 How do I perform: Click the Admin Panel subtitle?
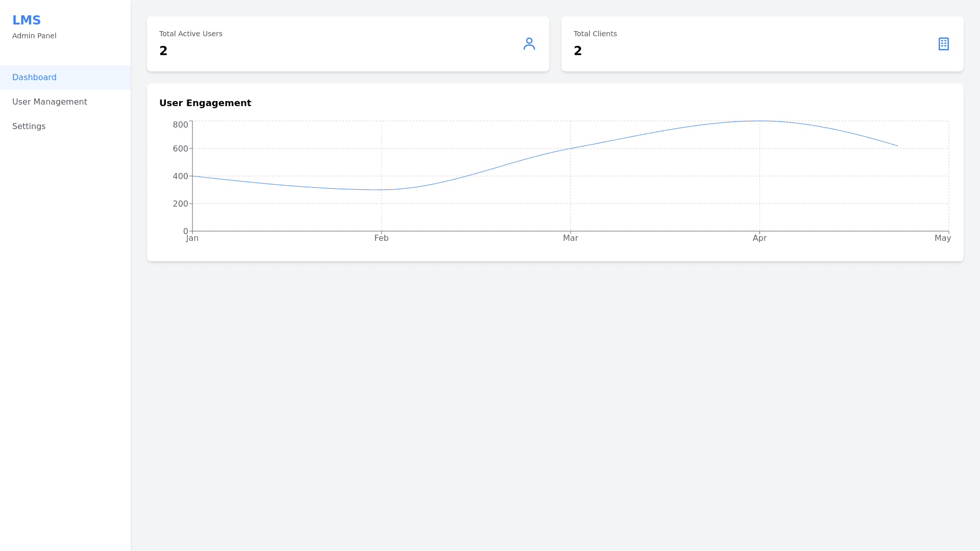[34, 36]
